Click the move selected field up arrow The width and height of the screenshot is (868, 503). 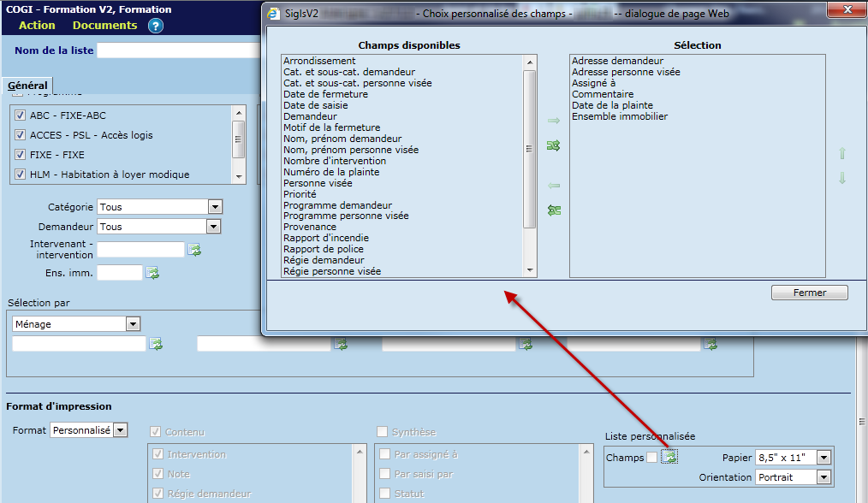(841, 154)
